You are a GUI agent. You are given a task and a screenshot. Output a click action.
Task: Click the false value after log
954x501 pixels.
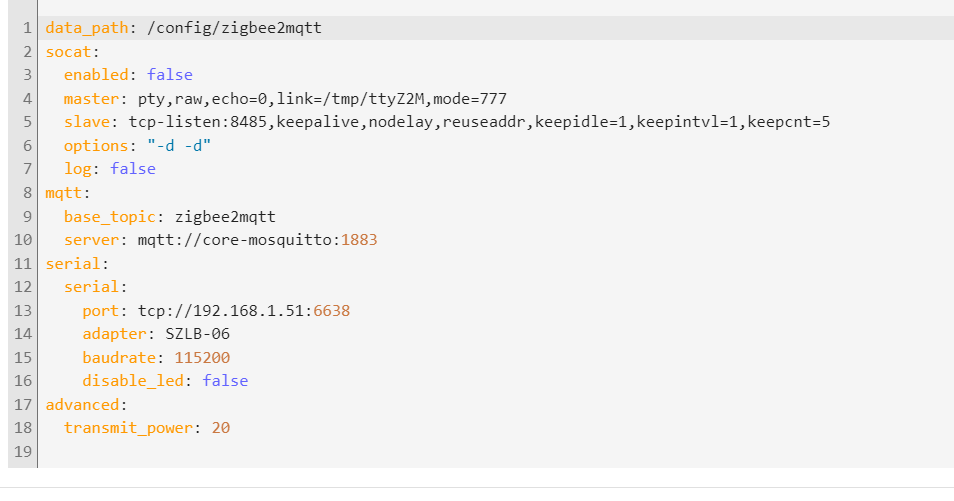click(133, 169)
